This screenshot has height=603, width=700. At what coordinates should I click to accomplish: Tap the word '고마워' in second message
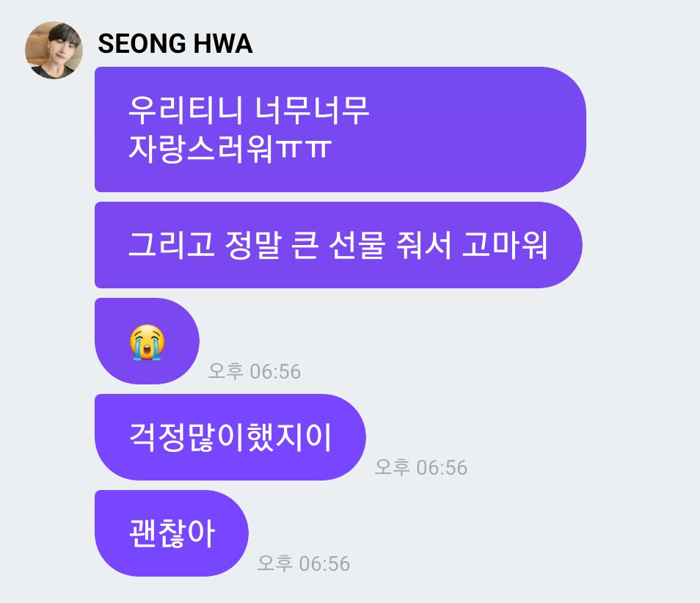point(505,244)
